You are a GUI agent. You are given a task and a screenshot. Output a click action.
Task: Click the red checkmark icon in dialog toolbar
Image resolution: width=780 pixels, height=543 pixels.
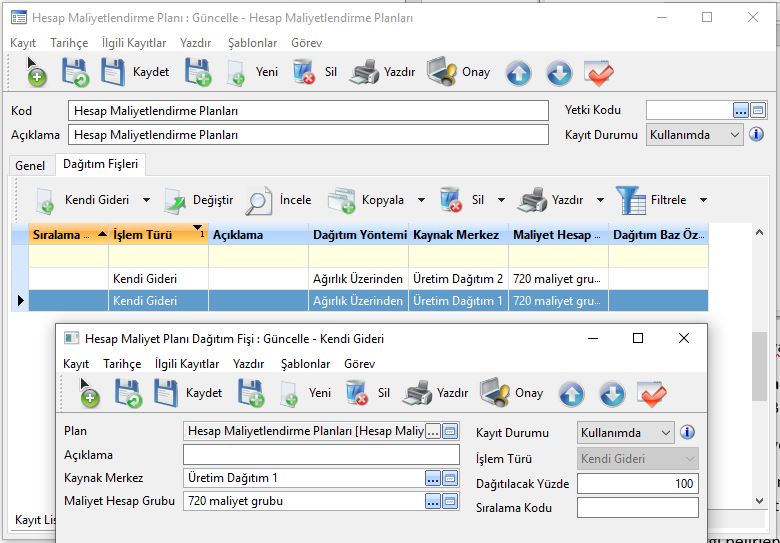click(x=652, y=393)
